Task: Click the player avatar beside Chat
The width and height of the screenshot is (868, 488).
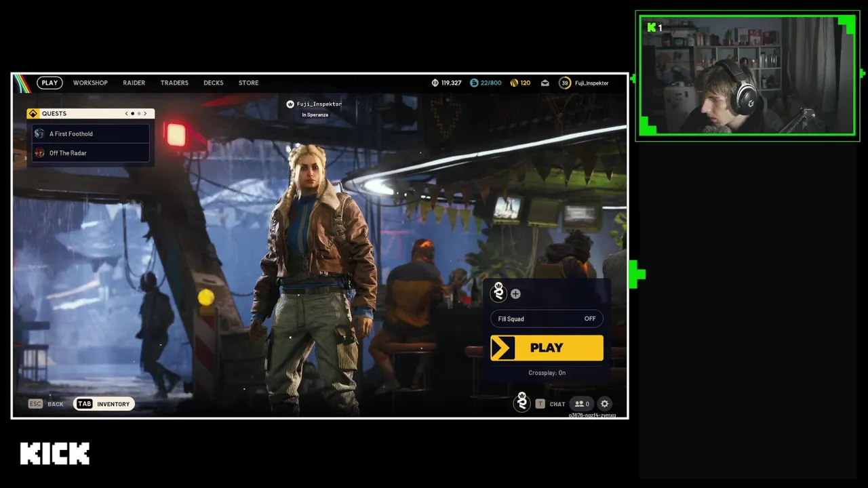Action: (x=521, y=401)
